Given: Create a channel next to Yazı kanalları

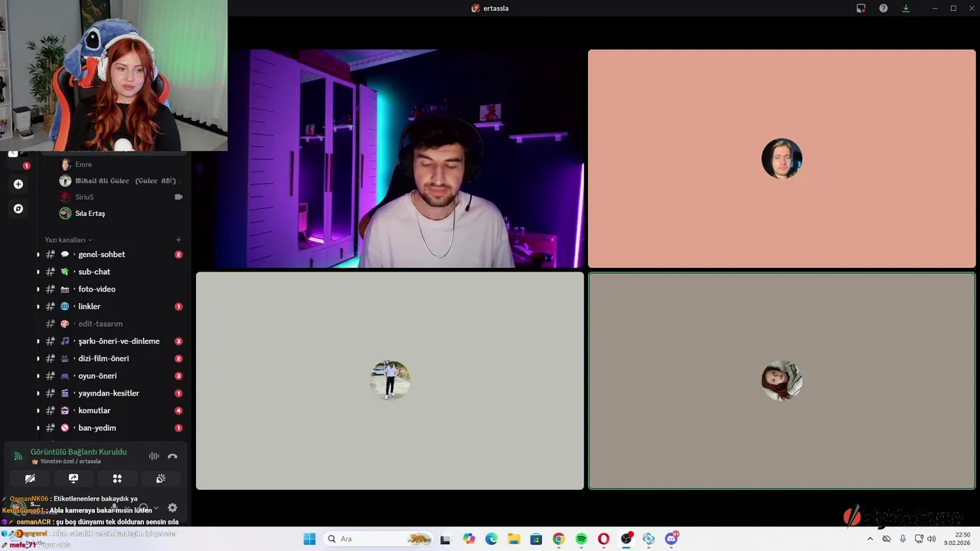Looking at the screenshot, I should pos(178,240).
